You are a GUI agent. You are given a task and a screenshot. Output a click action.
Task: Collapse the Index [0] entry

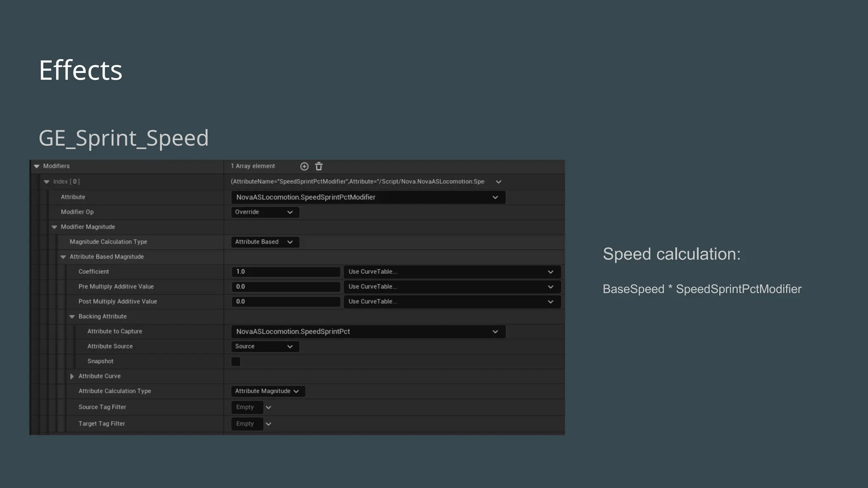click(47, 182)
